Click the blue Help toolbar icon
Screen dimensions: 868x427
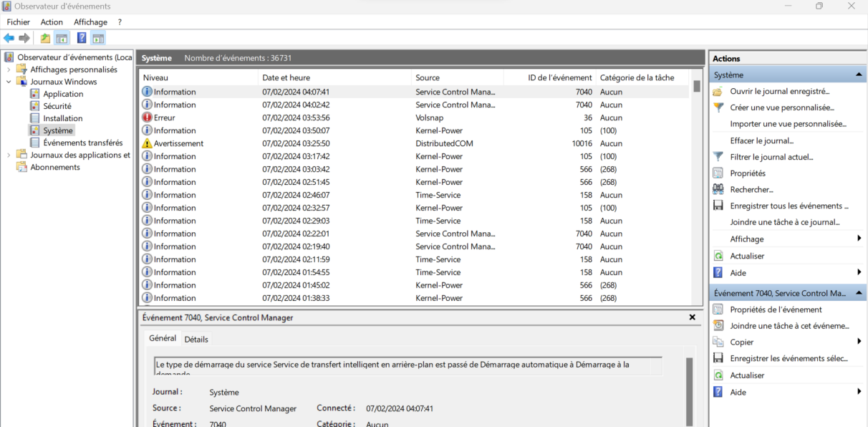click(x=82, y=38)
